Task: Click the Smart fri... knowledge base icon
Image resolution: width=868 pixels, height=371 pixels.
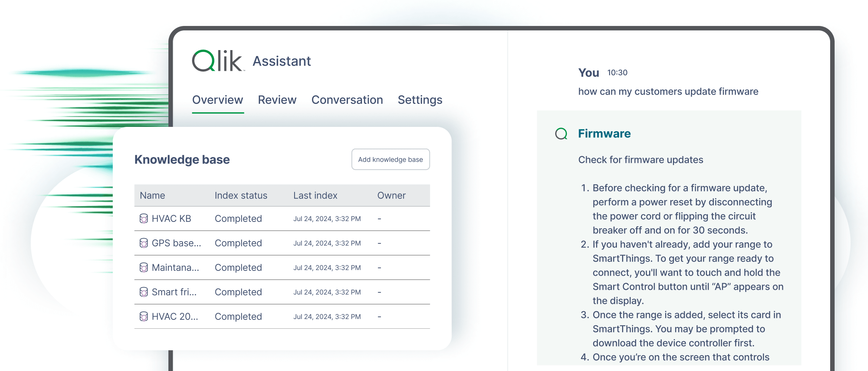Action: 144,292
